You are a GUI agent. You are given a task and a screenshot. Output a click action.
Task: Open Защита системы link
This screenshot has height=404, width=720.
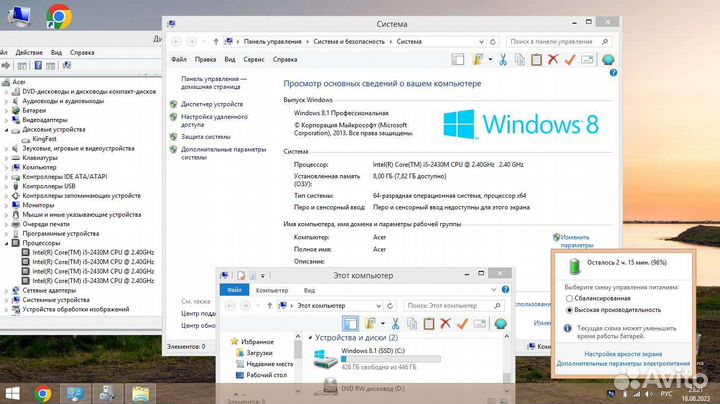(x=206, y=137)
